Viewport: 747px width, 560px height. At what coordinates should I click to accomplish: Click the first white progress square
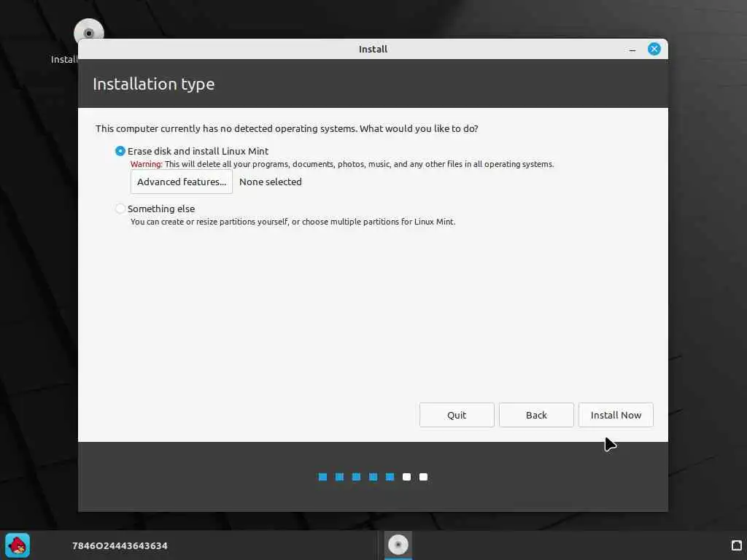(x=406, y=477)
